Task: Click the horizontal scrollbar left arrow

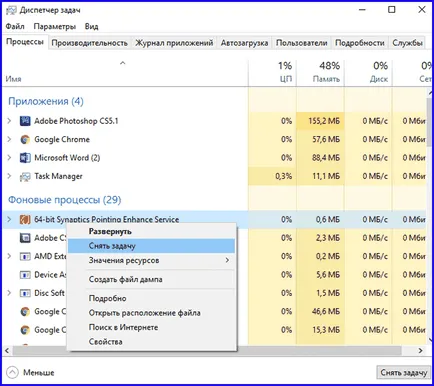Action: tap(7, 350)
